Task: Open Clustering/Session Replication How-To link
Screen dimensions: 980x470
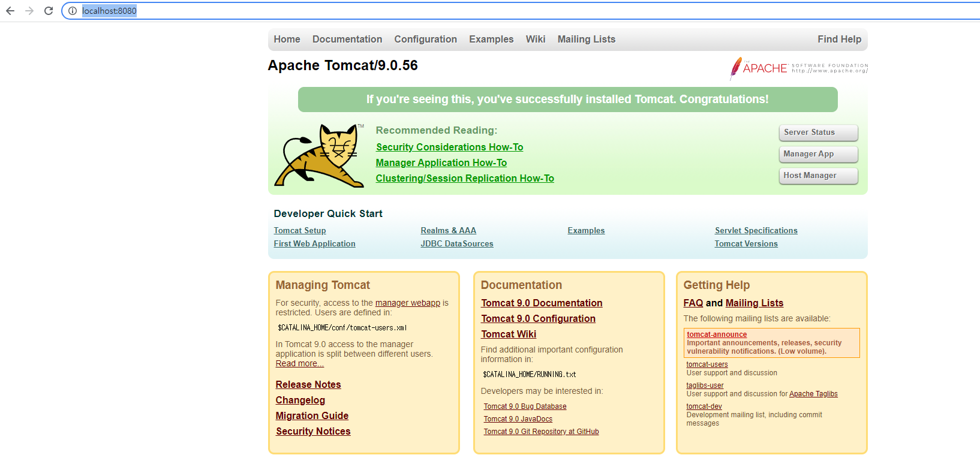Action: [x=465, y=178]
